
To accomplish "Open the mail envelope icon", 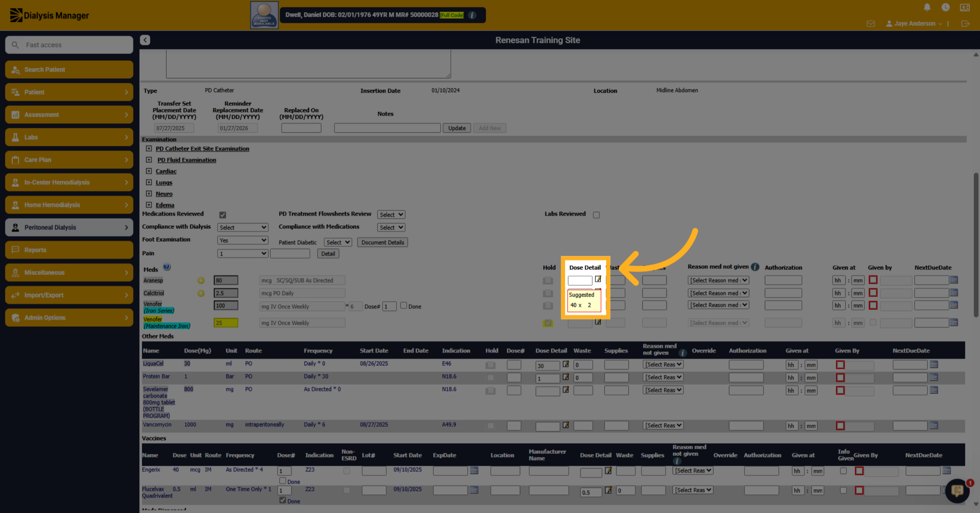I will 871,24.
